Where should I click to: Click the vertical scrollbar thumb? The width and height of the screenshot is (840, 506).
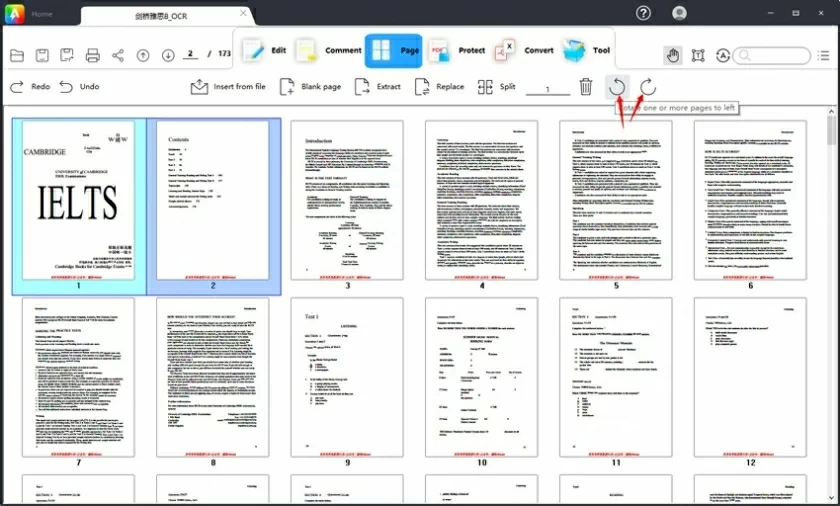click(x=831, y=131)
